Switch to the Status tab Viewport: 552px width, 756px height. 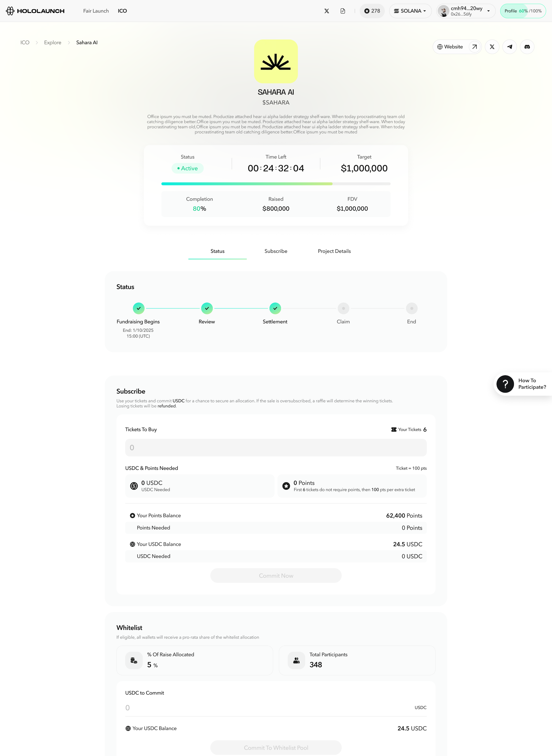point(217,251)
